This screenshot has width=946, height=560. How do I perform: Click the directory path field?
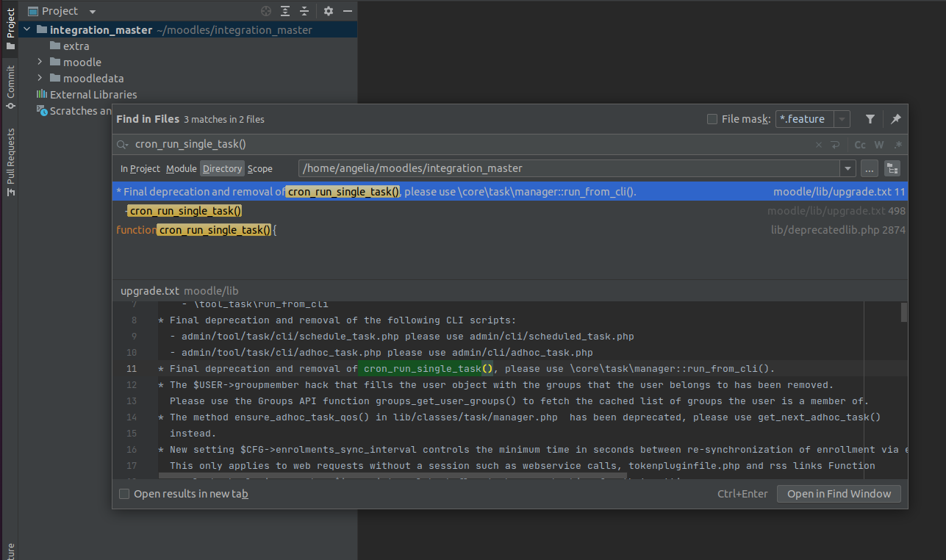pyautogui.click(x=570, y=168)
